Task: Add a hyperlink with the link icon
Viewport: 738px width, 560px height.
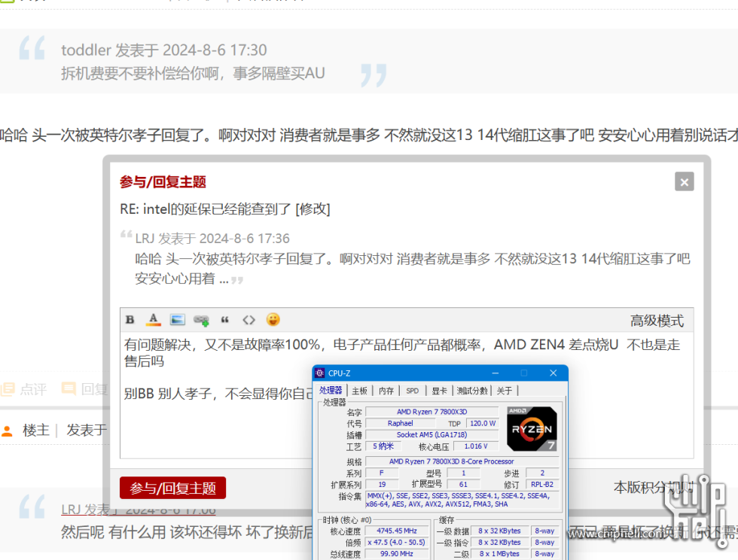Action: click(x=201, y=321)
